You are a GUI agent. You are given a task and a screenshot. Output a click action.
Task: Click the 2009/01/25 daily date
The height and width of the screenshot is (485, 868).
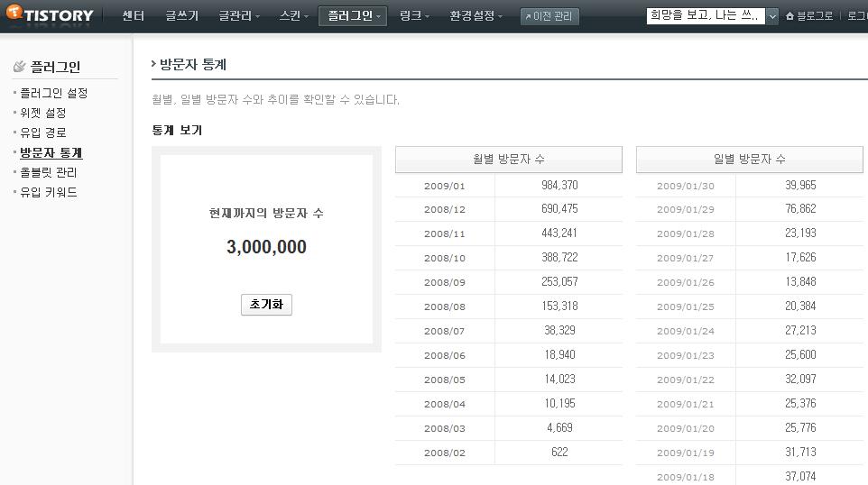pyautogui.click(x=686, y=307)
